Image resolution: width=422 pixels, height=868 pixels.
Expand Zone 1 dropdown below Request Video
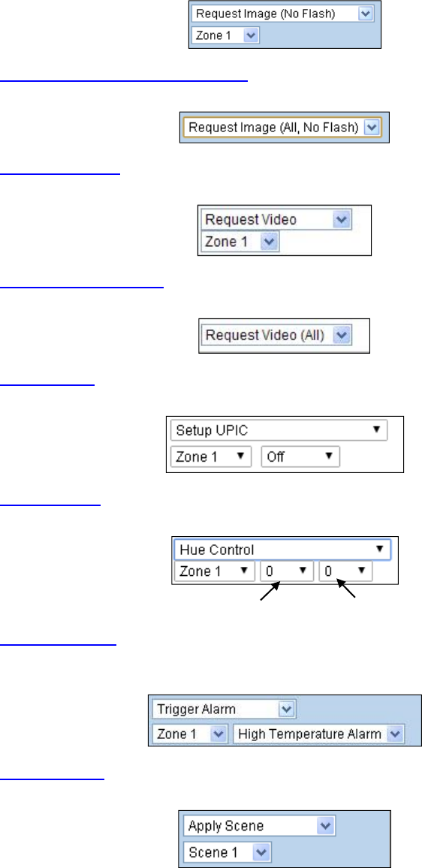[240, 242]
